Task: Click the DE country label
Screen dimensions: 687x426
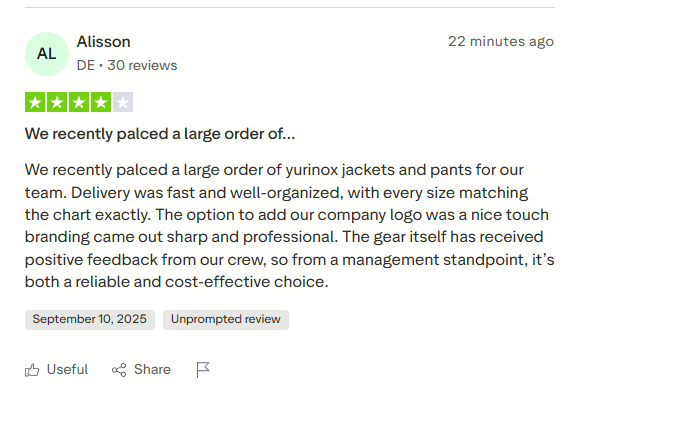Action: [x=85, y=65]
